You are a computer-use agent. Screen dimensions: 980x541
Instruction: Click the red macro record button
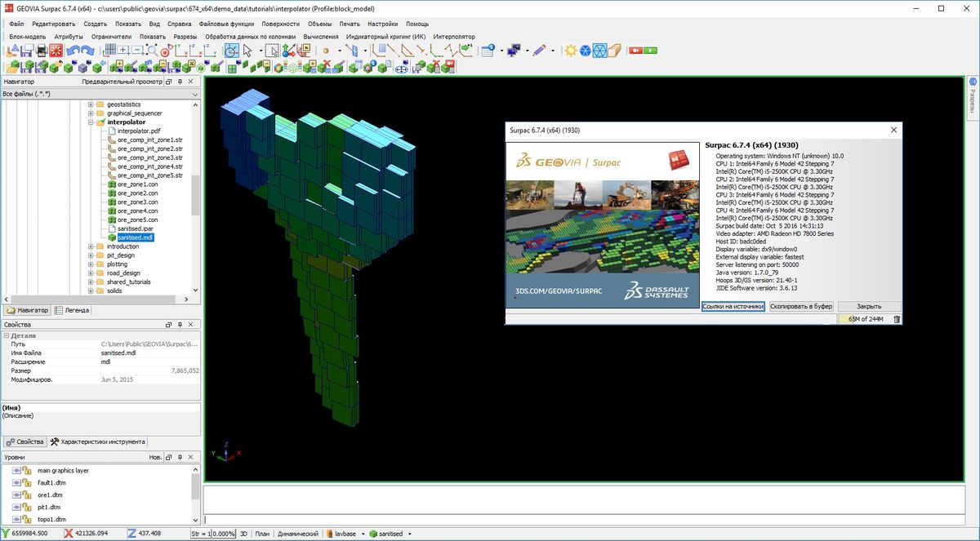(x=636, y=51)
